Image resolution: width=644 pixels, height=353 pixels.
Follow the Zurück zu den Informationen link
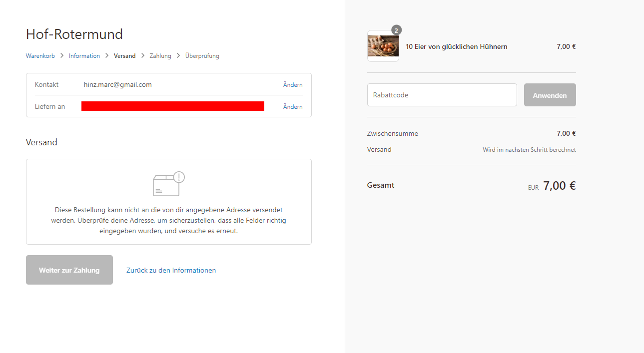(x=171, y=270)
